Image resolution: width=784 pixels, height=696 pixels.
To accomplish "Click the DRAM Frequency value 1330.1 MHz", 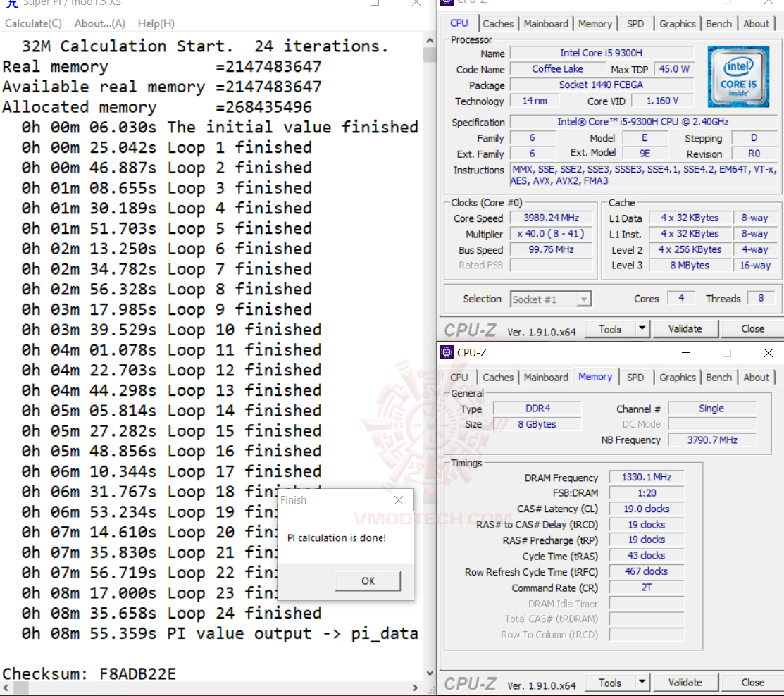I will click(647, 478).
